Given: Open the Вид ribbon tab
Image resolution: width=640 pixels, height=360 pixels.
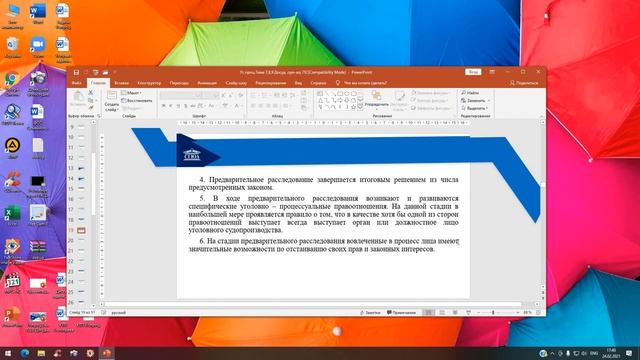Looking at the screenshot, I should (298, 83).
